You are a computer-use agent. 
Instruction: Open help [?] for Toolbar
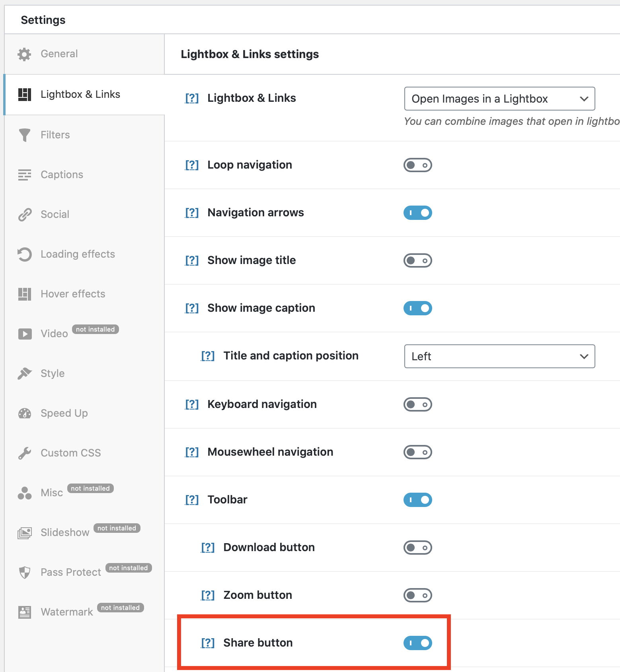(192, 500)
